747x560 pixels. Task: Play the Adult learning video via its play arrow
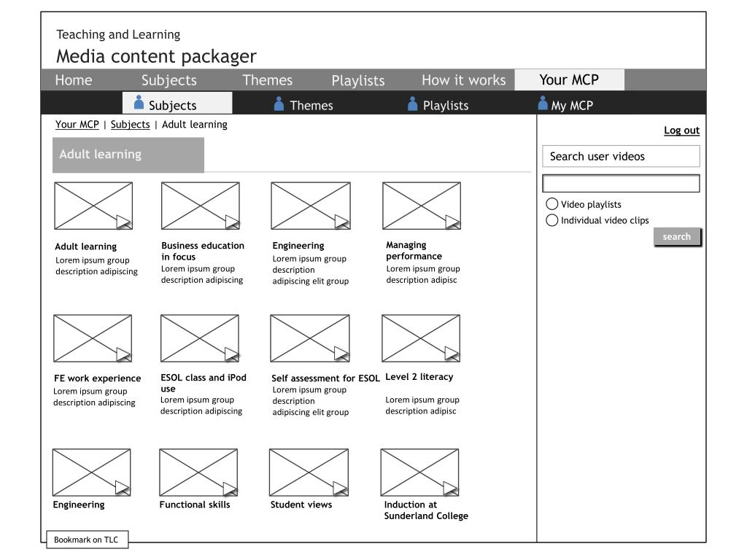coord(123,222)
